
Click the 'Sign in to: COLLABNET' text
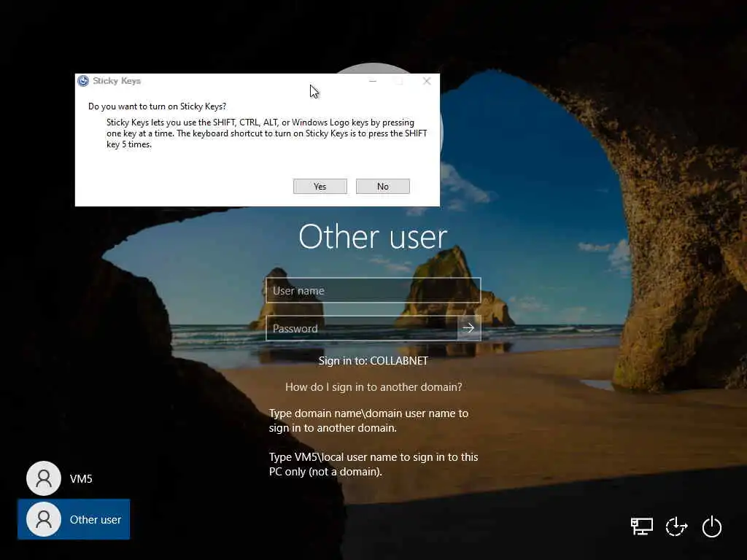(x=373, y=360)
